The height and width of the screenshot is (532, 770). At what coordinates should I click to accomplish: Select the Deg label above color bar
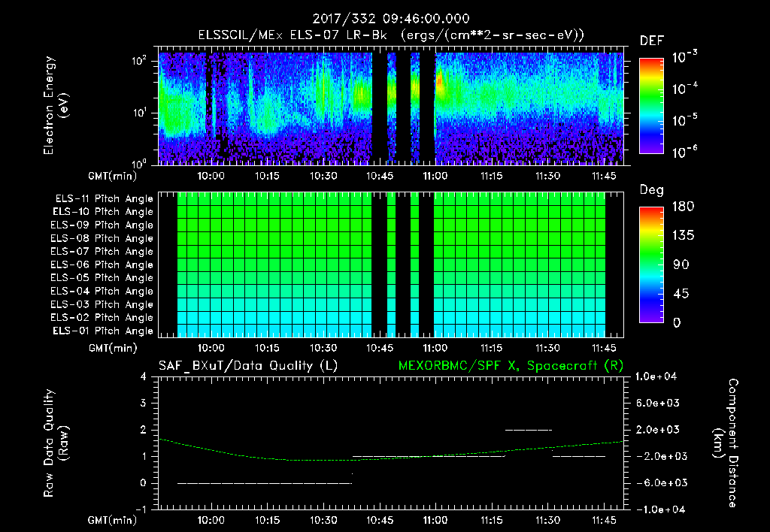(651, 190)
